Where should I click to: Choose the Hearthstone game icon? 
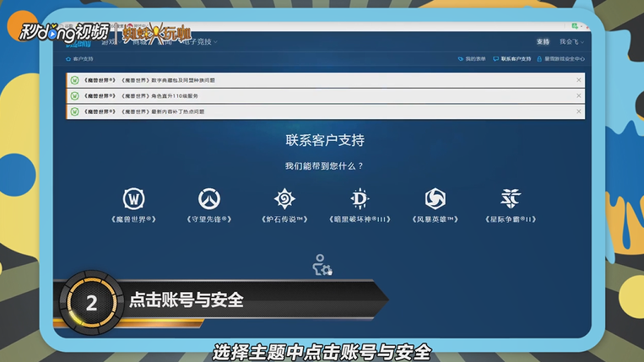[x=284, y=198]
